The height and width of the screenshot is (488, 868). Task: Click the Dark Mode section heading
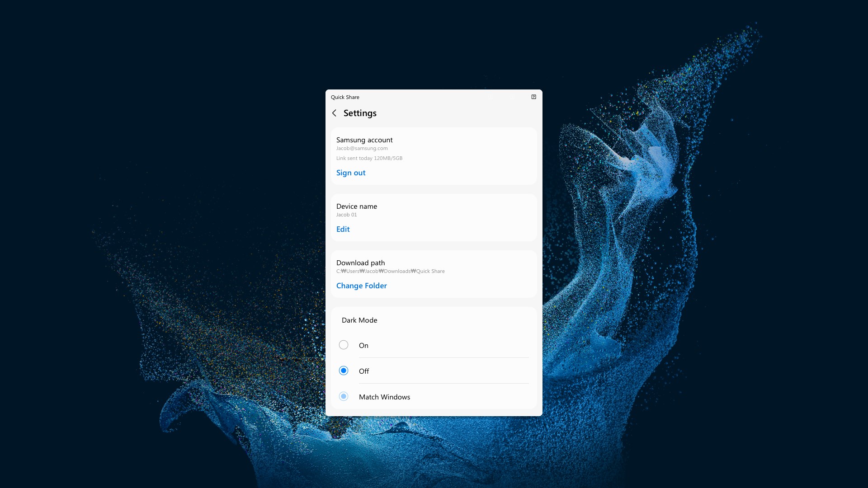[359, 320]
